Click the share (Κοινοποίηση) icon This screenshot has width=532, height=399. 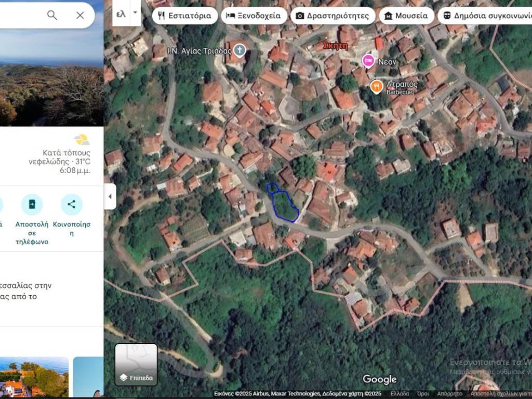(72, 204)
